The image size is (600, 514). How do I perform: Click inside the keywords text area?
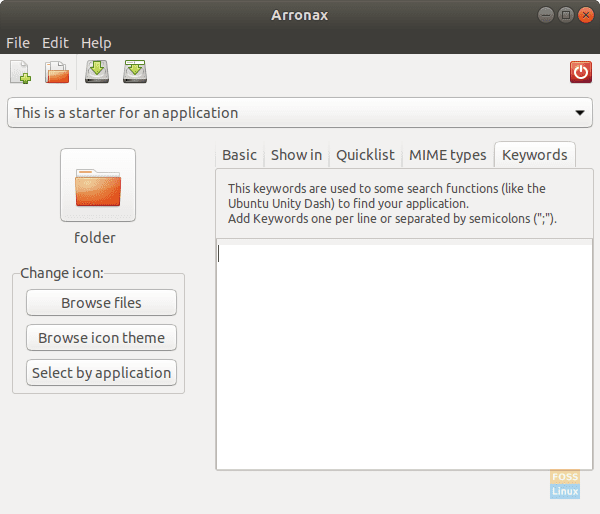395,355
